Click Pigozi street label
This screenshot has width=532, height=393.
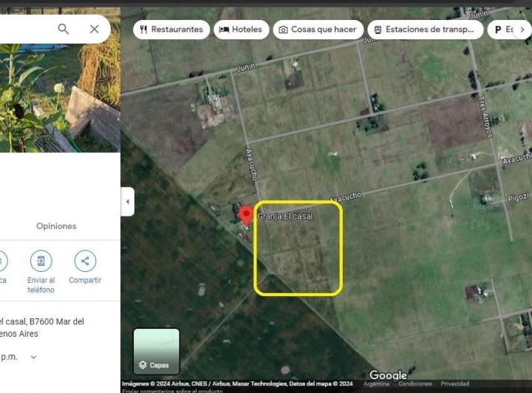click(x=519, y=197)
